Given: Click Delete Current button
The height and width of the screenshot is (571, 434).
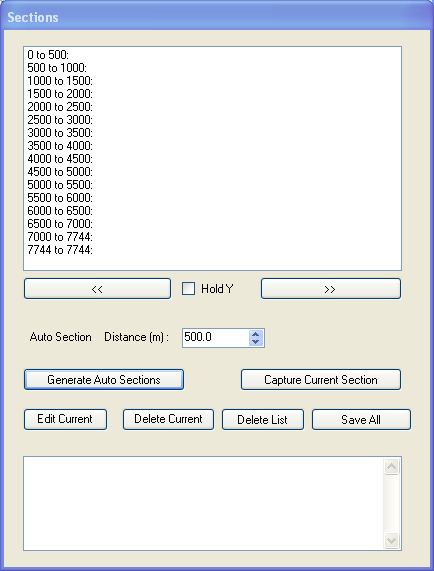Looking at the screenshot, I should click(168, 420).
